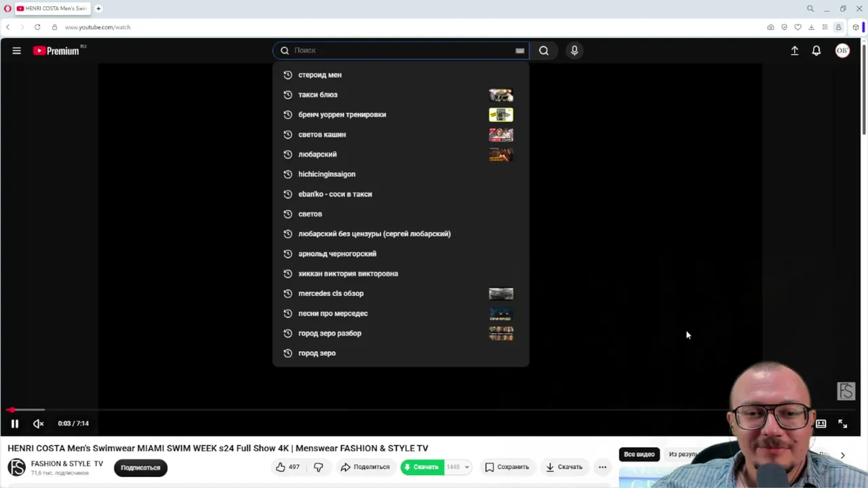Enter full screen mode
Screen dimensions: 868x488
pyautogui.click(x=842, y=424)
